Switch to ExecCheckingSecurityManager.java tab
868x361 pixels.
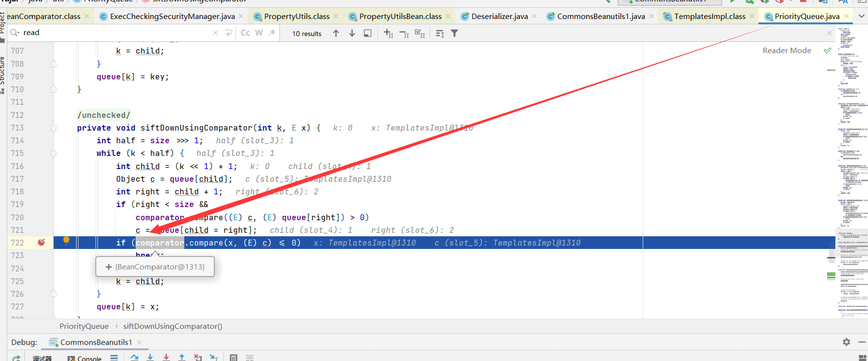[x=172, y=16]
